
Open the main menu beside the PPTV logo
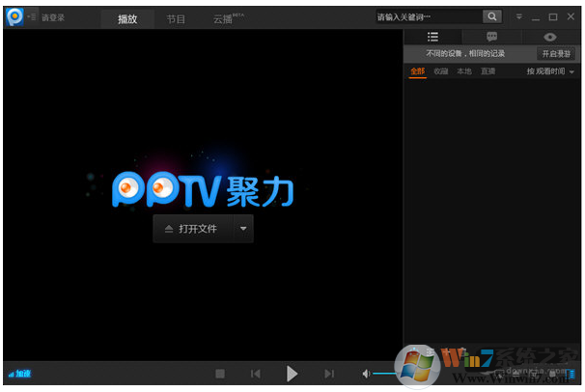coord(32,16)
